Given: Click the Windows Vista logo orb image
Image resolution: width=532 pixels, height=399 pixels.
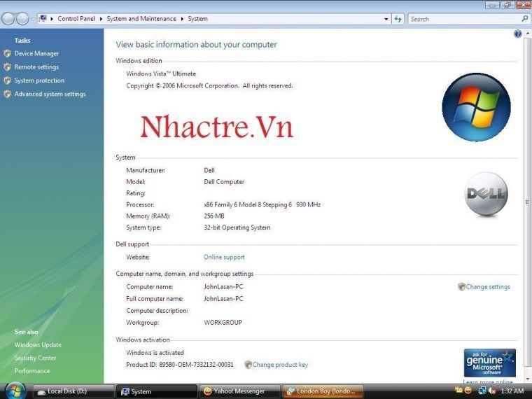Looking at the screenshot, I should pyautogui.click(x=477, y=107).
